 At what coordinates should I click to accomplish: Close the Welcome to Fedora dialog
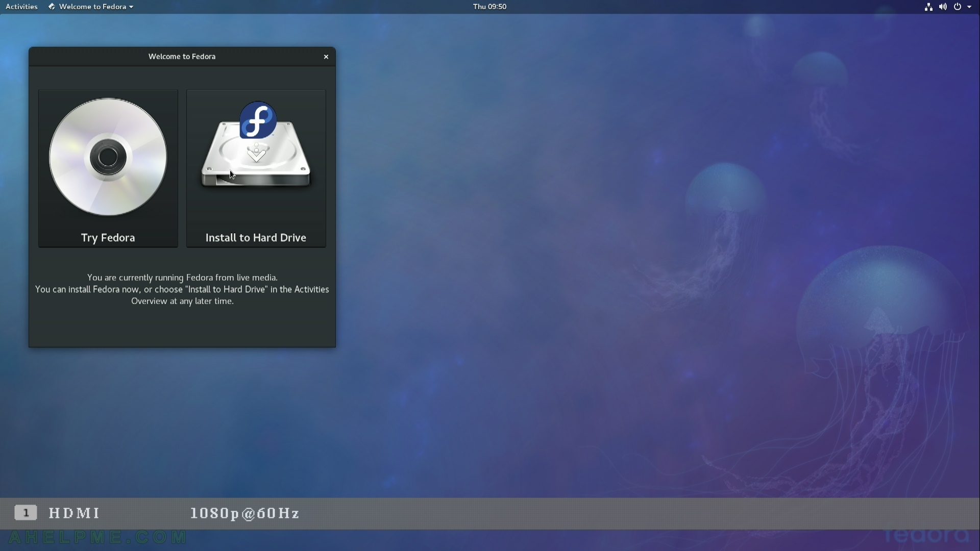coord(327,57)
